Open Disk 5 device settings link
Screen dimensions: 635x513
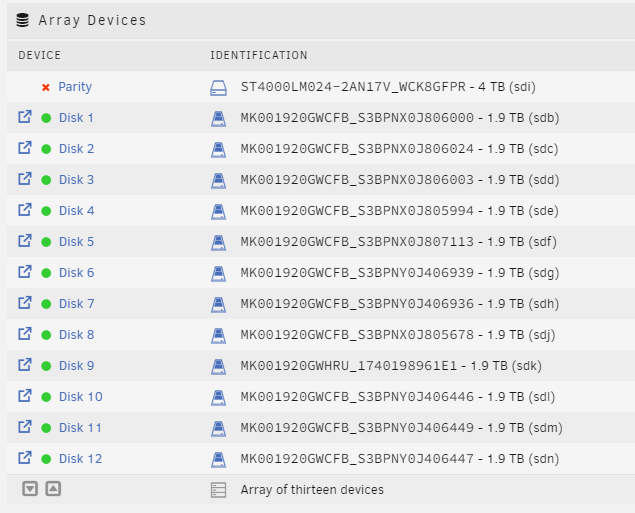tap(77, 242)
